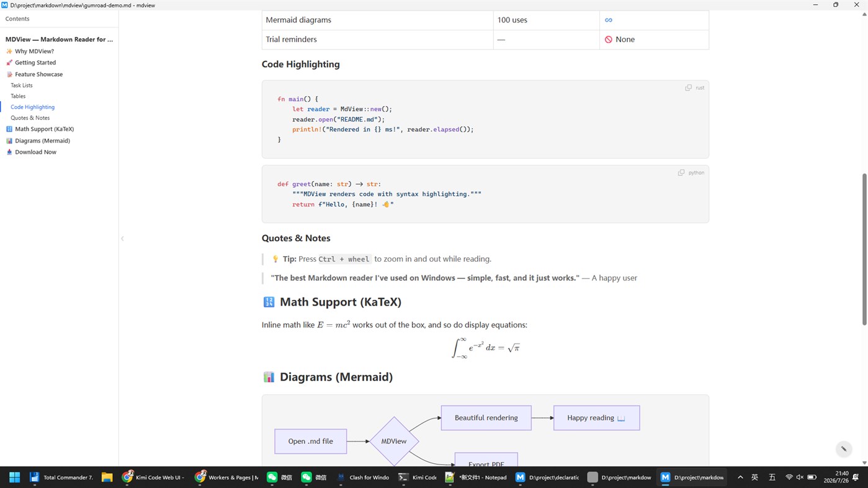Switch to Total Commander in taskbar

point(62,477)
